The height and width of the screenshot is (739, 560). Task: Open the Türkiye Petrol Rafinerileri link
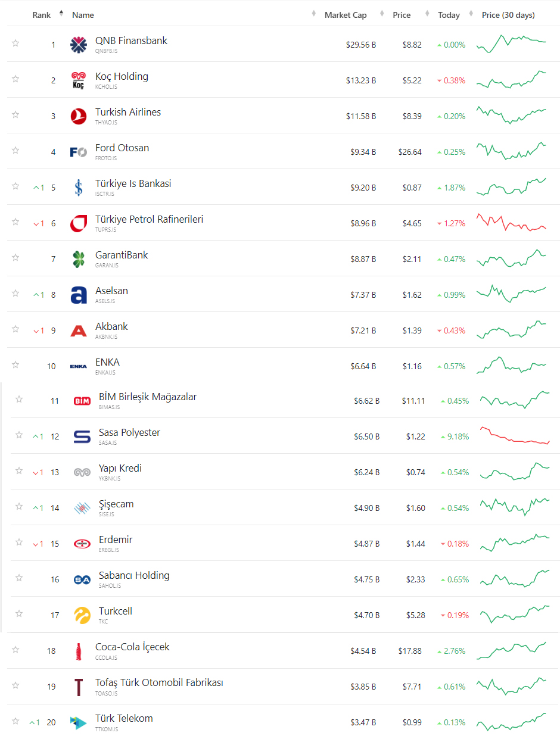coord(149,219)
